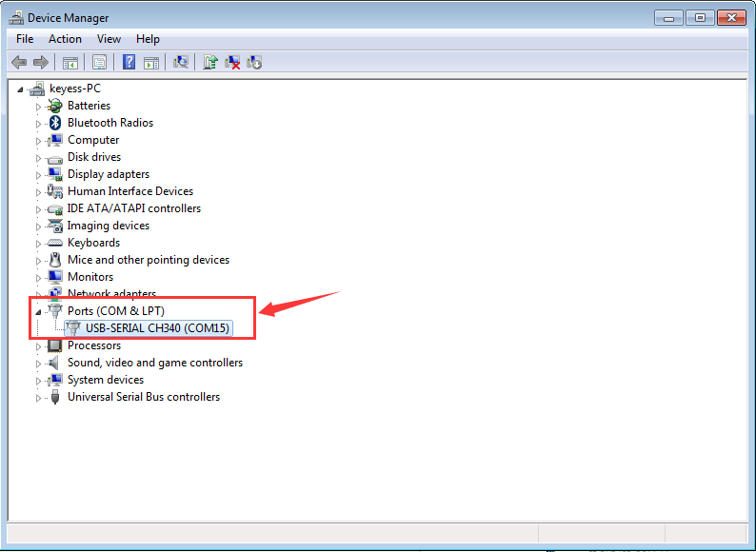Click the Update Driver Software icon
Image resolution: width=756 pixels, height=552 pixels.
pos(210,62)
